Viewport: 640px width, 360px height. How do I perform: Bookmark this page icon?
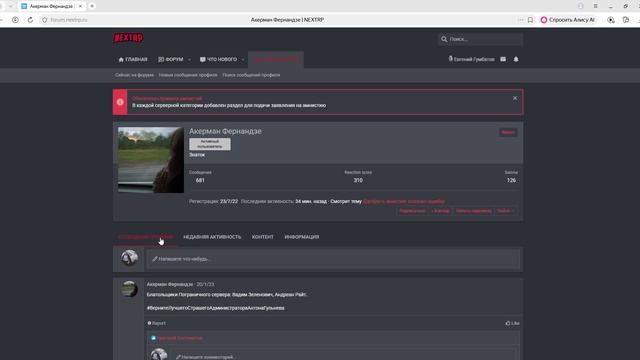(x=530, y=20)
